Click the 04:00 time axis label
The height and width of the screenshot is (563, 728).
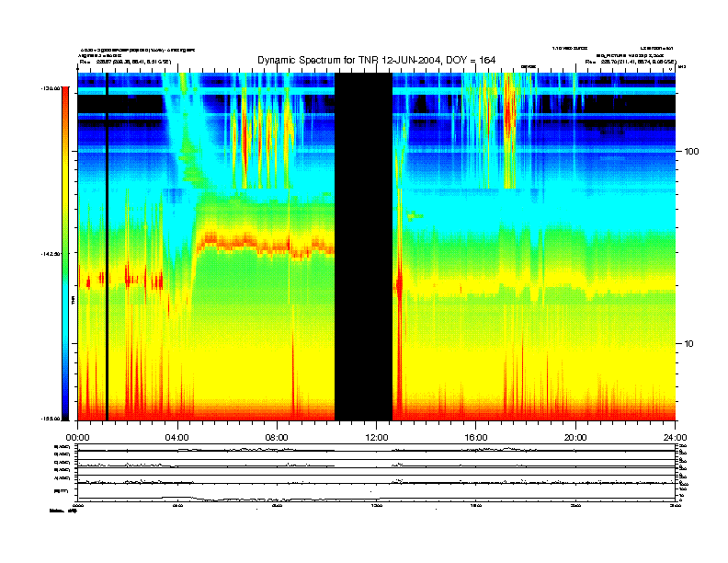177,438
